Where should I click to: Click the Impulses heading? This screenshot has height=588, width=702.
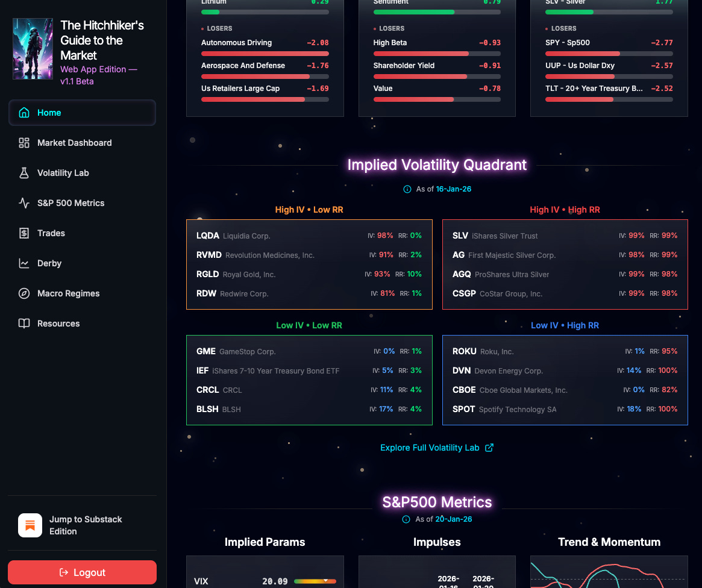pyautogui.click(x=437, y=542)
